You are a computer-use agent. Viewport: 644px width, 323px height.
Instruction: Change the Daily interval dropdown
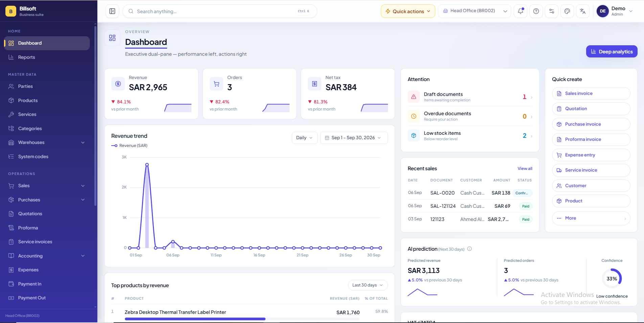pos(304,138)
